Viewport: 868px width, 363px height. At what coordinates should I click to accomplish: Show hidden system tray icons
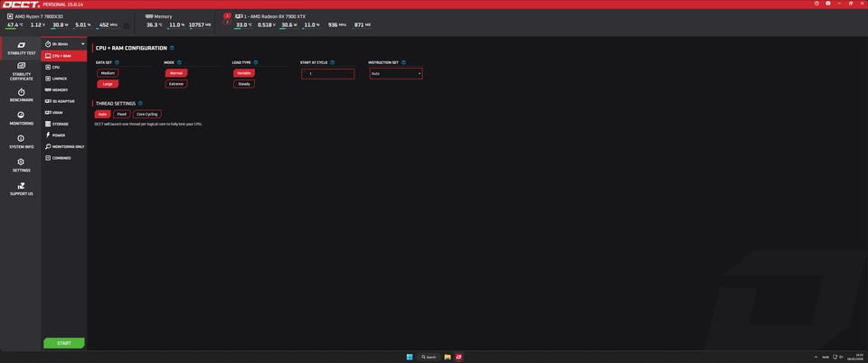816,357
